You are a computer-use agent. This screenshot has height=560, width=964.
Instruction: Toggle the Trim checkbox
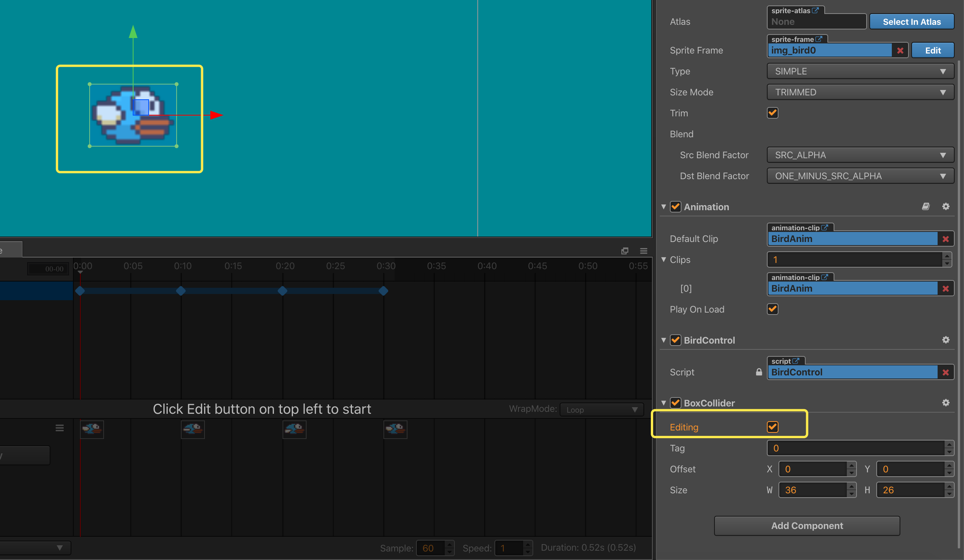pos(773,113)
